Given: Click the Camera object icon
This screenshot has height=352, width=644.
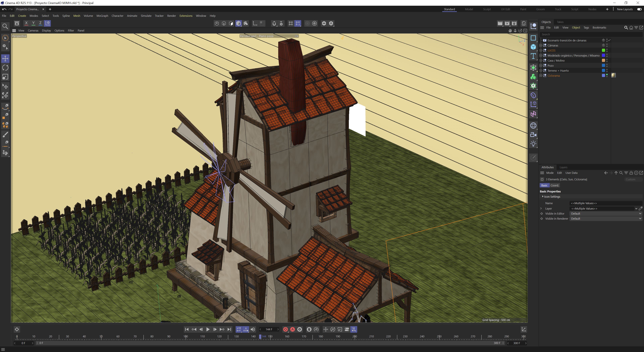Looking at the screenshot, I should pyautogui.click(x=533, y=135).
